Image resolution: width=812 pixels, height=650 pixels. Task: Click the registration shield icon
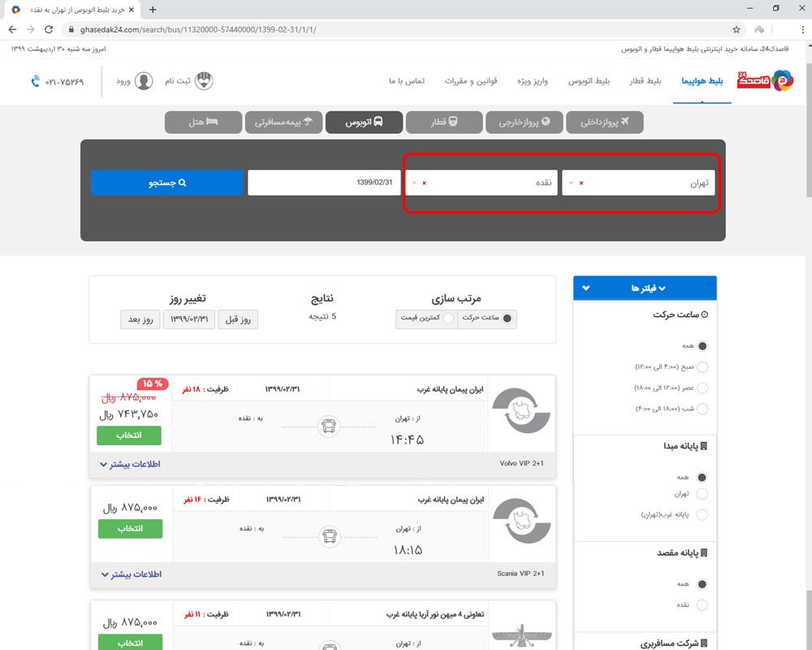[206, 81]
